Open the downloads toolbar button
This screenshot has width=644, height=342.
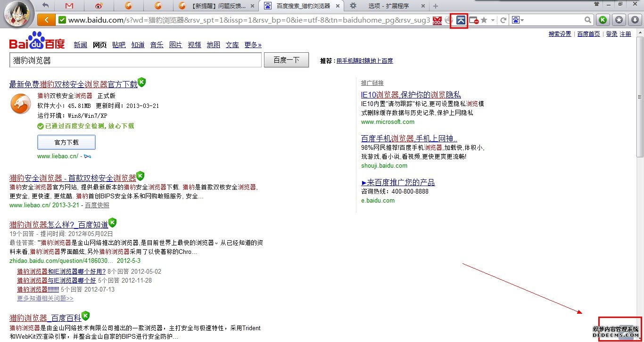635,20
